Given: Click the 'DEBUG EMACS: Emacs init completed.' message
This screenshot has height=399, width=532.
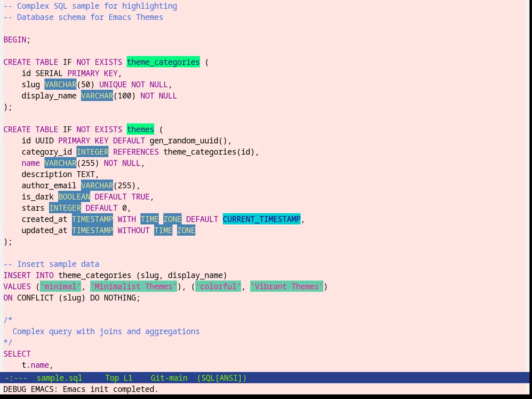Looking at the screenshot, I should click(x=81, y=389).
